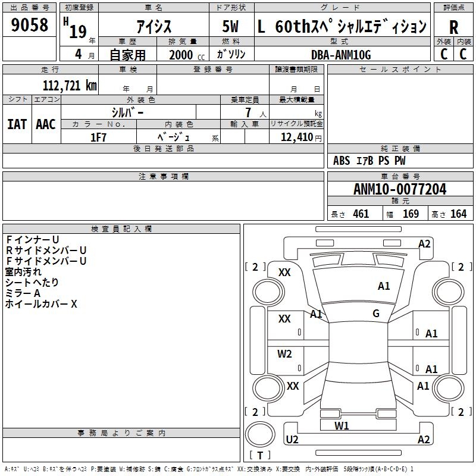Image resolution: width=476 pixels, height=476 pixels.
Task: Click the 事務局よりご案内 header
Action: (x=121, y=433)
